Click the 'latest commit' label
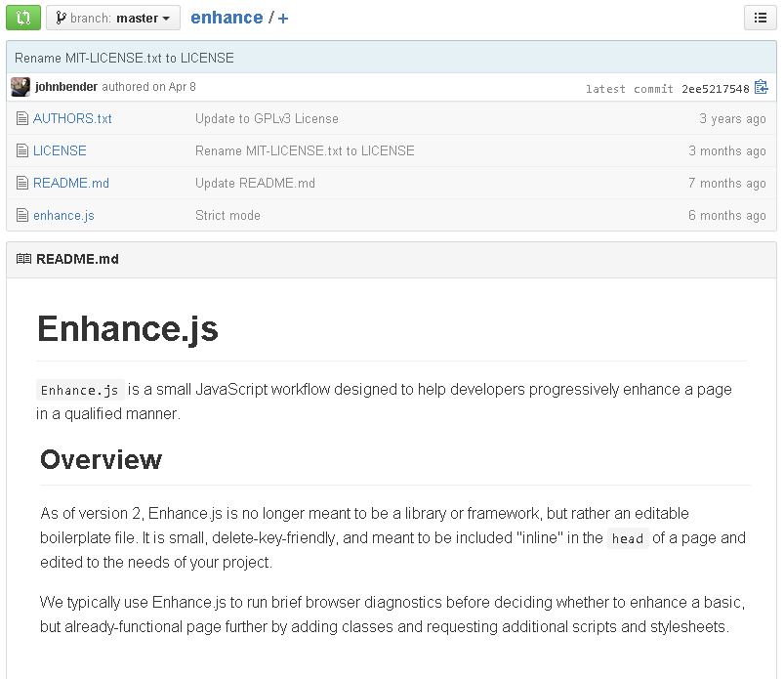 tap(630, 89)
